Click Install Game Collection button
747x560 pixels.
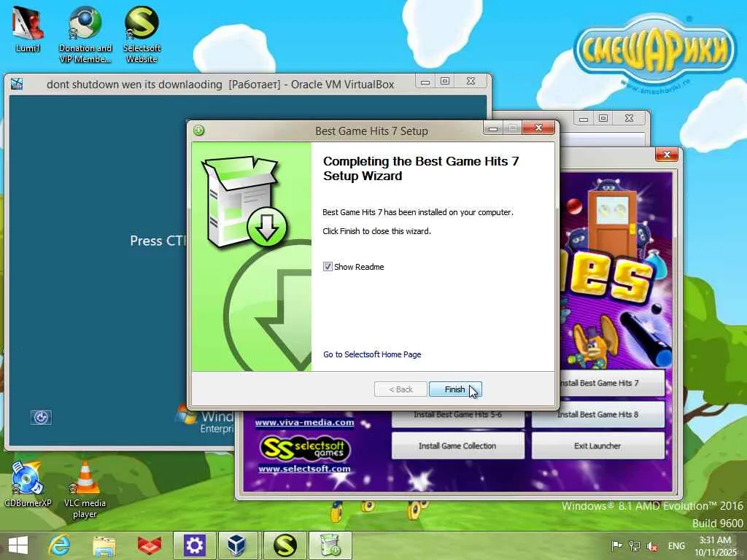458,446
